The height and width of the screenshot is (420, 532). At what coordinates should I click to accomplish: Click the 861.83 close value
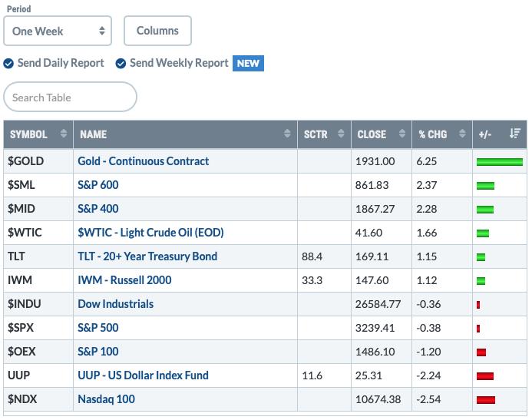pyautogui.click(x=372, y=185)
